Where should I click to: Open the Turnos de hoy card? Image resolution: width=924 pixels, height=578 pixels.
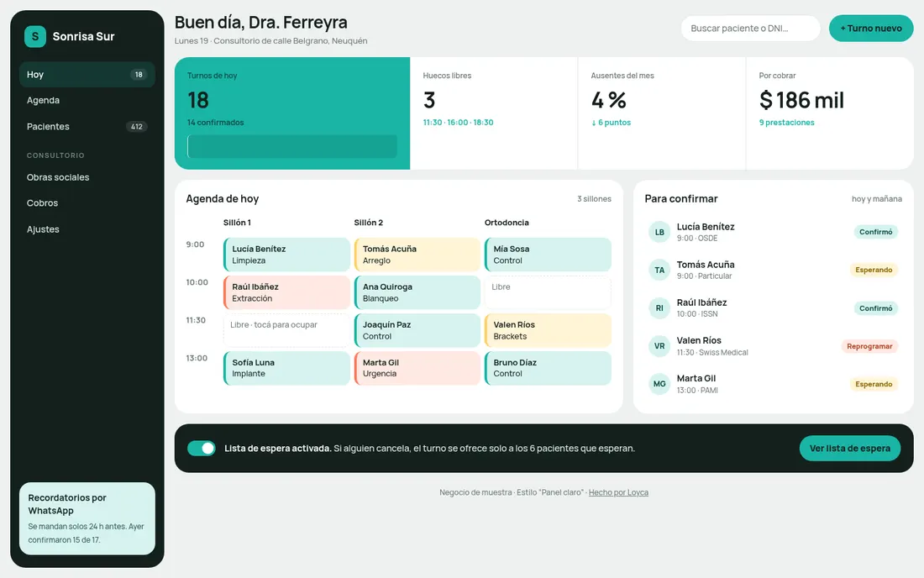(292, 113)
